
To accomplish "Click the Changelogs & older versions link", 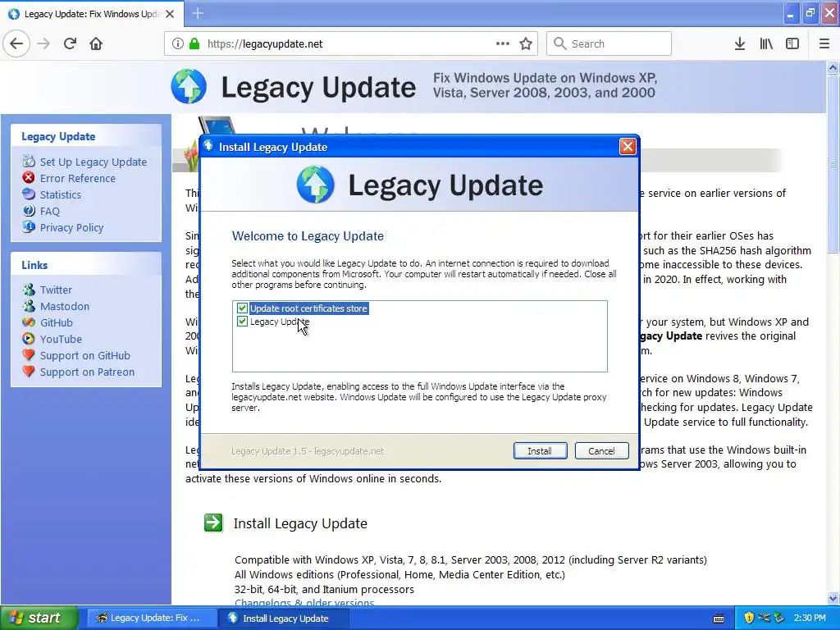I will click(x=304, y=603).
